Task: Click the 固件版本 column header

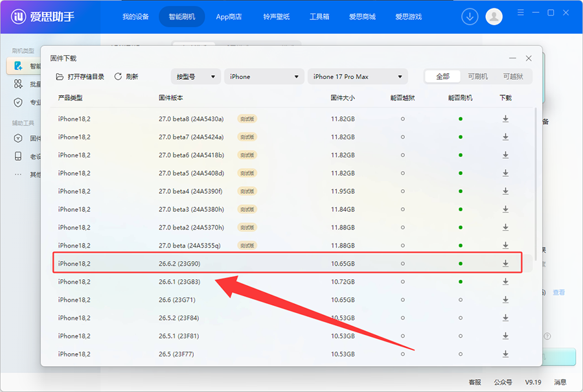Action: [x=170, y=98]
